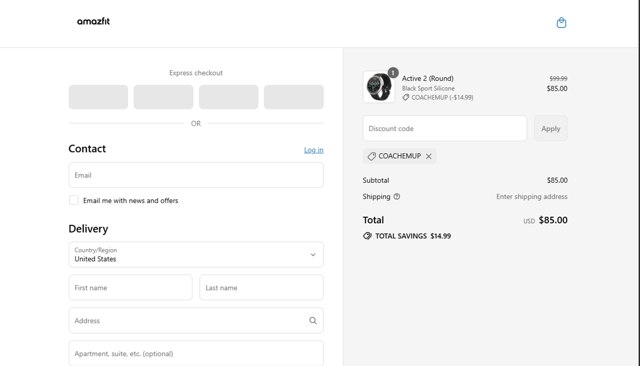
Task: Click the Apply discount button
Action: coord(551,129)
